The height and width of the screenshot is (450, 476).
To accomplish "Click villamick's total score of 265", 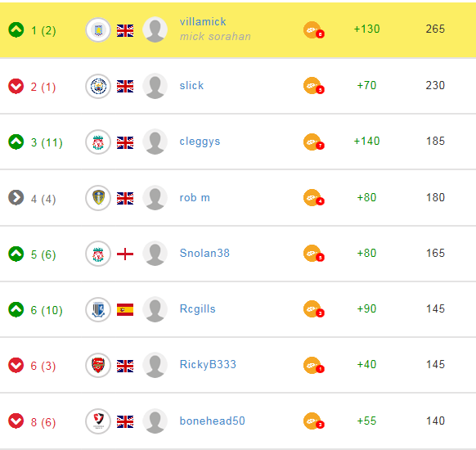I will [435, 29].
